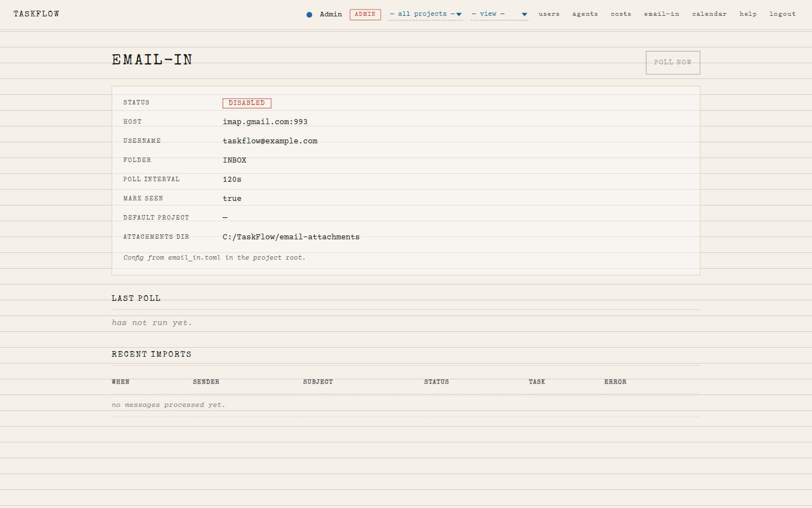Viewport: 812px width, 508px height.
Task: Open the all projects dropdown
Action: 426,14
